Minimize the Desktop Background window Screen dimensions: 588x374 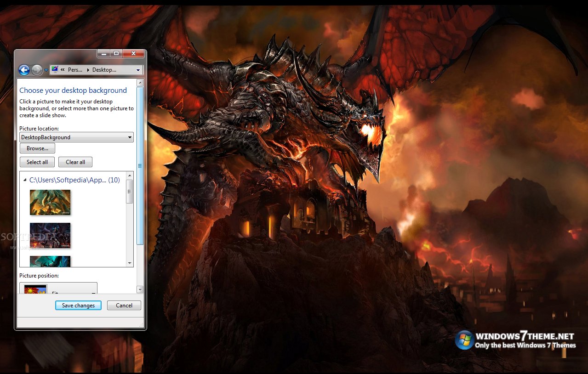104,53
